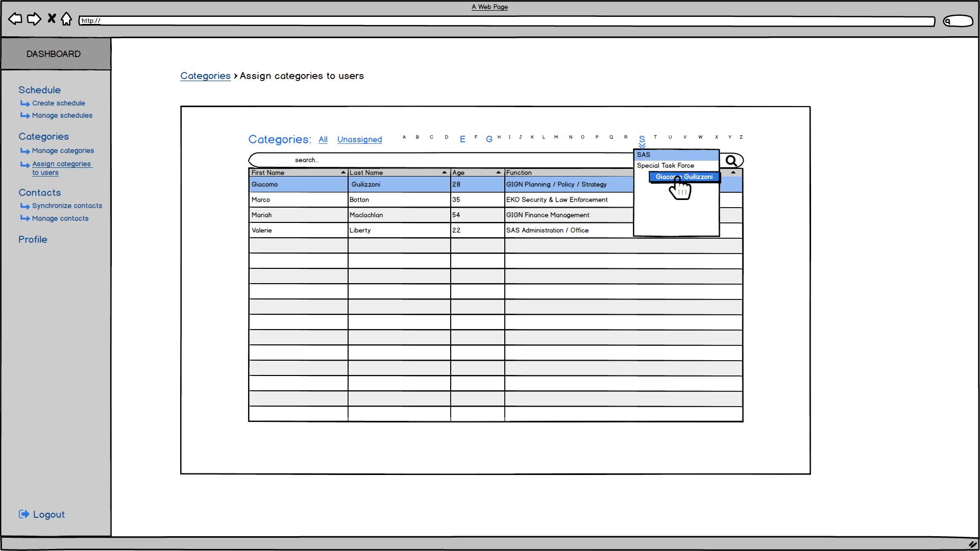Open the Manage categories sidebar link
The height and width of the screenshot is (551, 980).
pos(63,151)
